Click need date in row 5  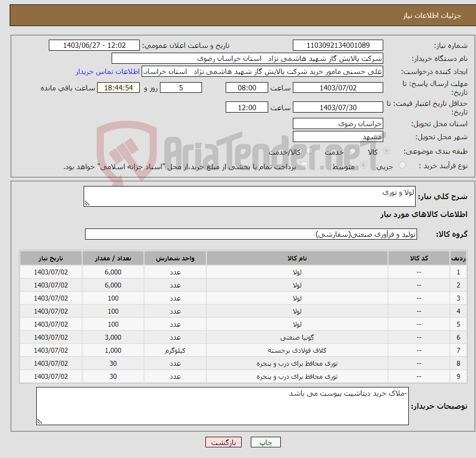coord(51,325)
